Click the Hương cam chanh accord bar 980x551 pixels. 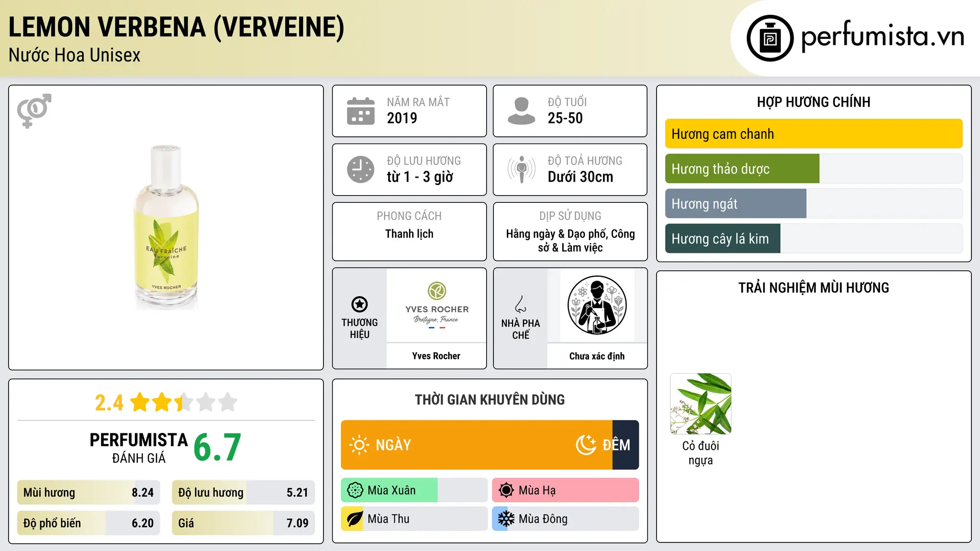coord(813,134)
